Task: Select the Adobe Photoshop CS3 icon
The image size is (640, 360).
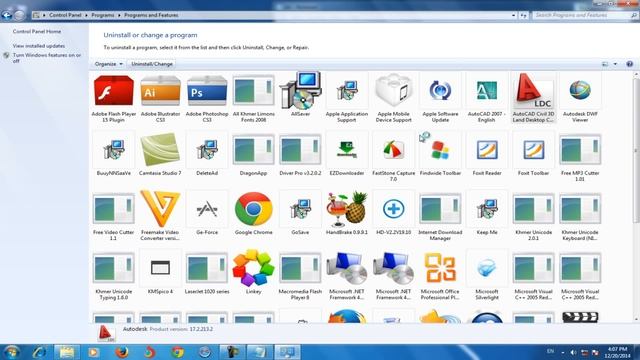Action: pyautogui.click(x=207, y=91)
